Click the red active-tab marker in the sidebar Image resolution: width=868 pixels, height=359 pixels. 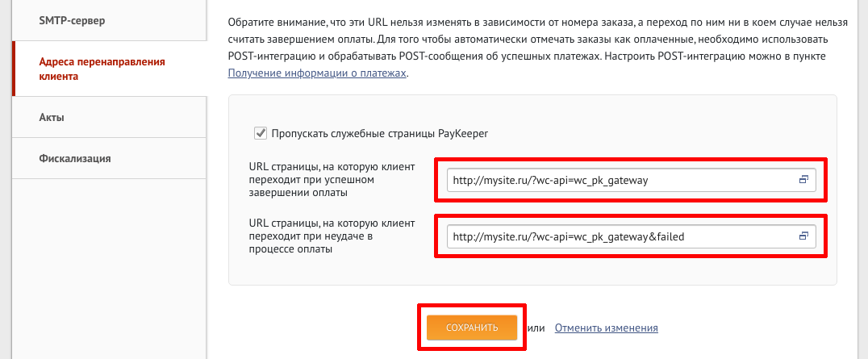(x=14, y=69)
